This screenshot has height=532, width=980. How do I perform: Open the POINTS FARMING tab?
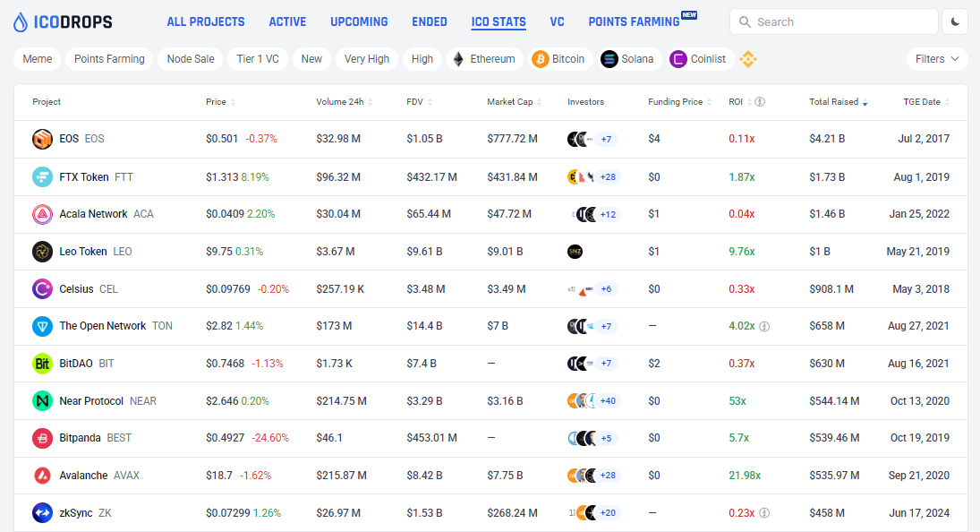[x=634, y=21]
